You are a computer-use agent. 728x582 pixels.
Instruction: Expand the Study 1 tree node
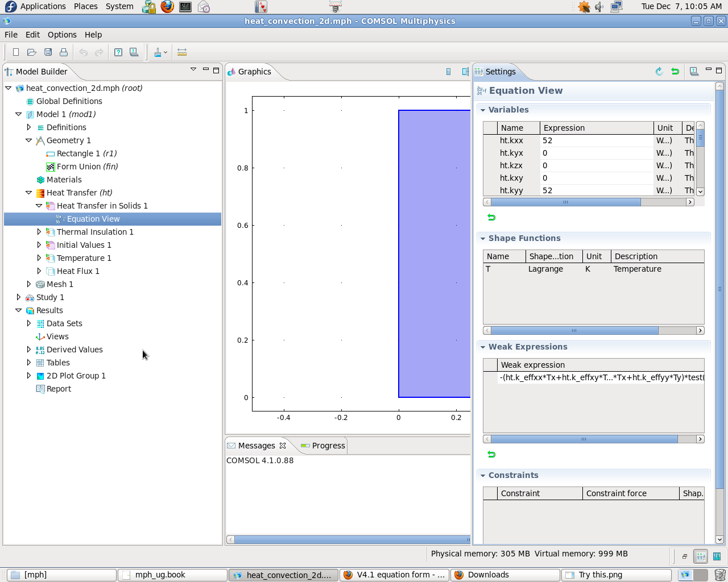pos(19,297)
